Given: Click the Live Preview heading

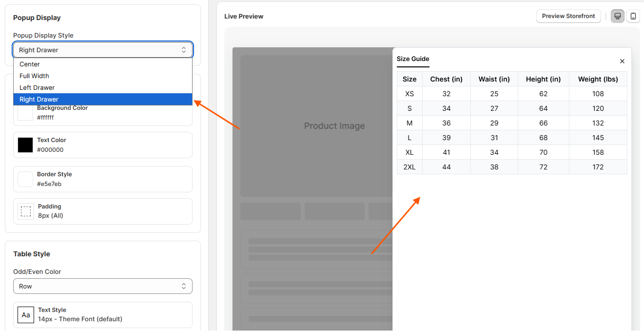Looking at the screenshot, I should click(x=244, y=16).
